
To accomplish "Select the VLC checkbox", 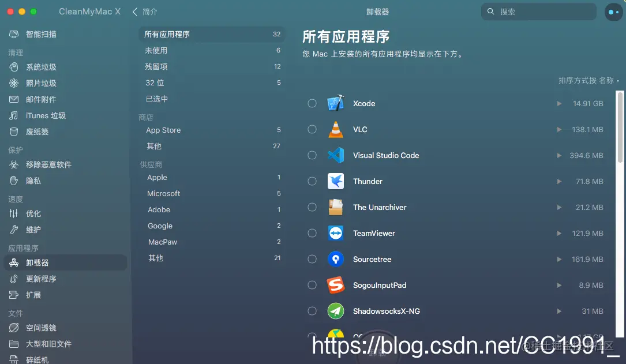I will coord(312,129).
